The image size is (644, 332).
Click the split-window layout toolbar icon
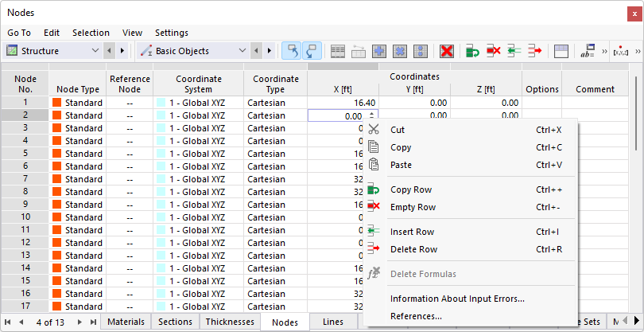(561, 51)
